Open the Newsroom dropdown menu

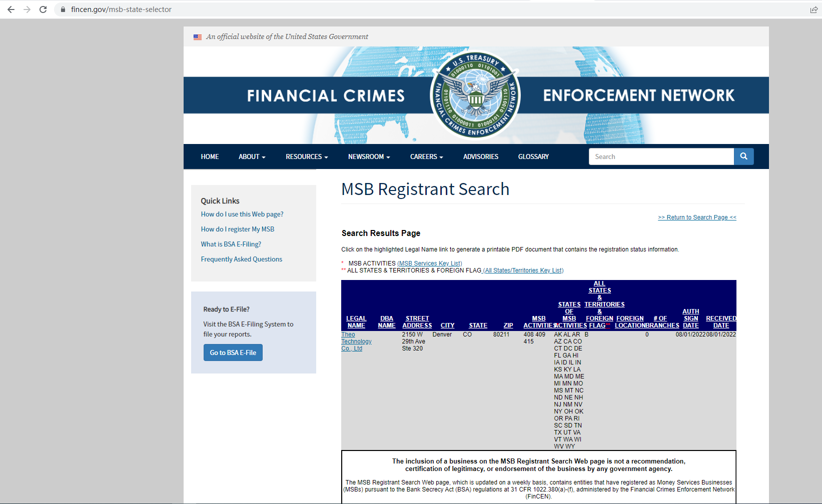[369, 156]
